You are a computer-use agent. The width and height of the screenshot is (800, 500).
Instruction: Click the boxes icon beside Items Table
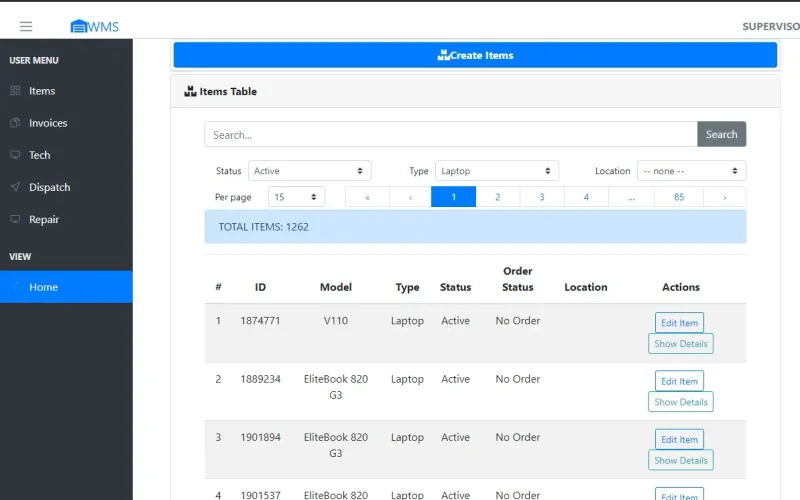[190, 91]
